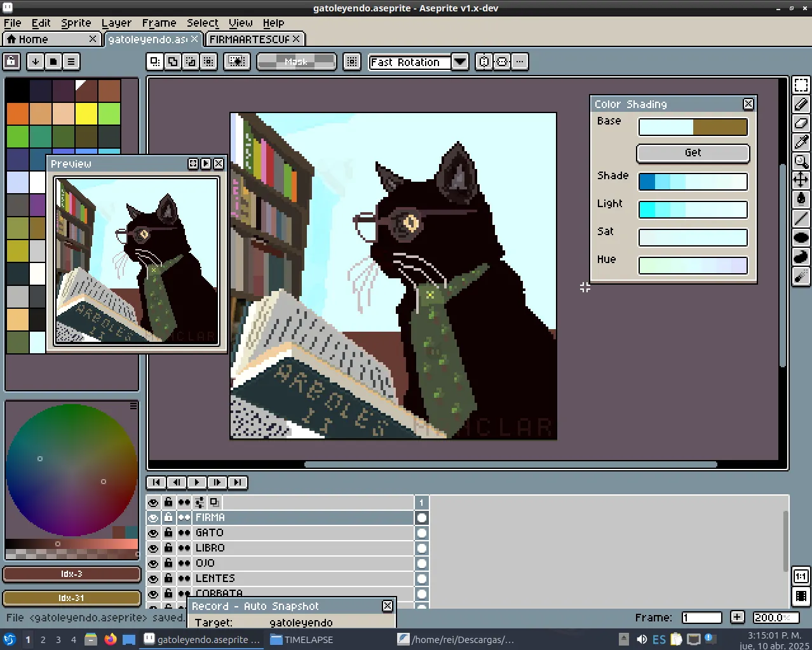Open the Sprite menu
This screenshot has height=650, width=812.
[76, 23]
